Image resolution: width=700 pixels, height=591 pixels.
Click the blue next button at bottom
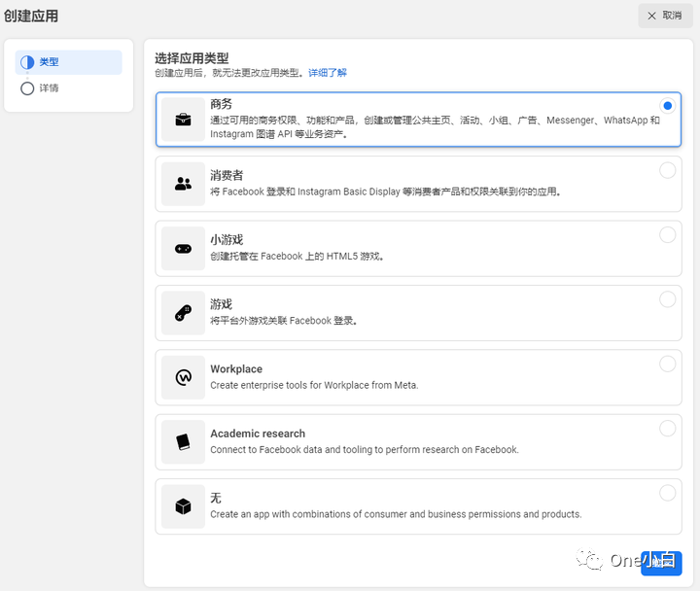tap(661, 564)
